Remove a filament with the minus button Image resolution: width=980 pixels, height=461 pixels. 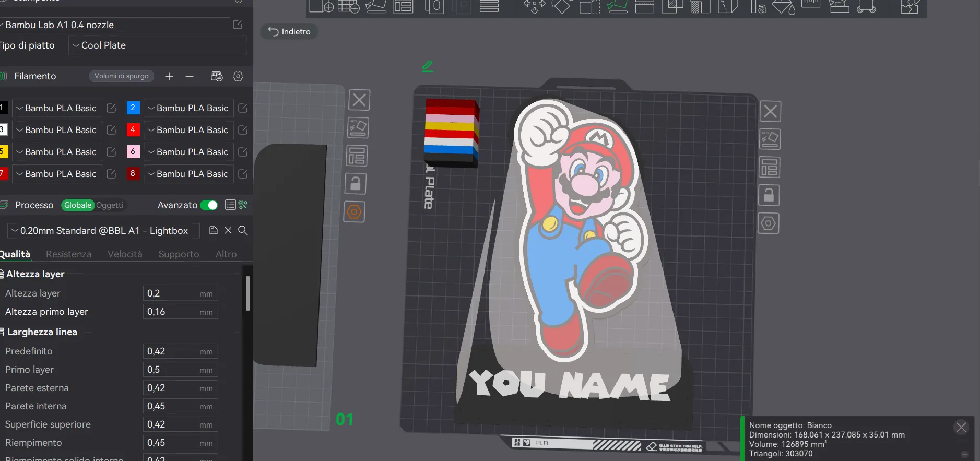[190, 76]
